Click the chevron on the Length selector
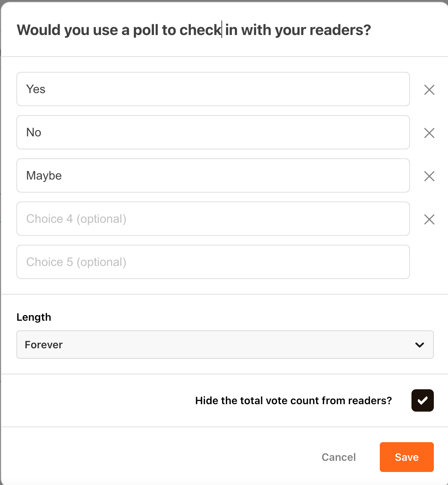Image resolution: width=448 pixels, height=485 pixels. (x=420, y=345)
